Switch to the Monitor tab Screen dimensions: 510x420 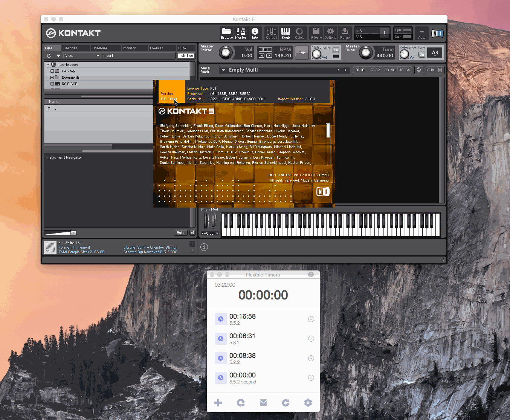click(135, 48)
